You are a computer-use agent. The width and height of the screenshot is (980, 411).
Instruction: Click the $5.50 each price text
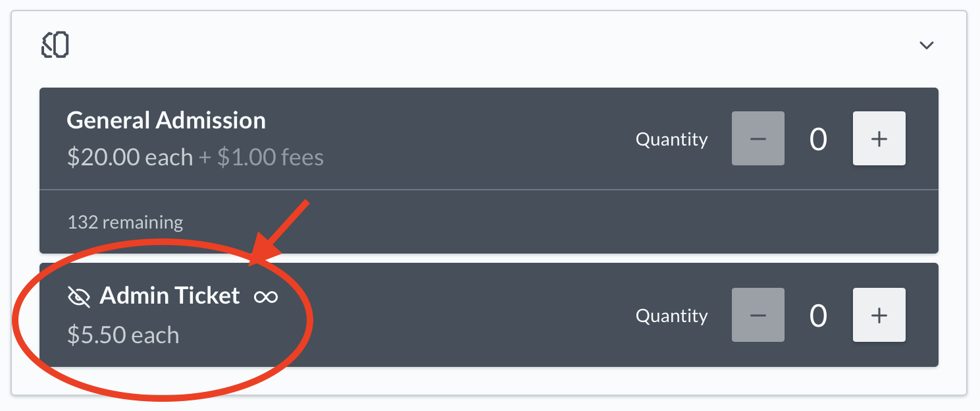point(123,335)
